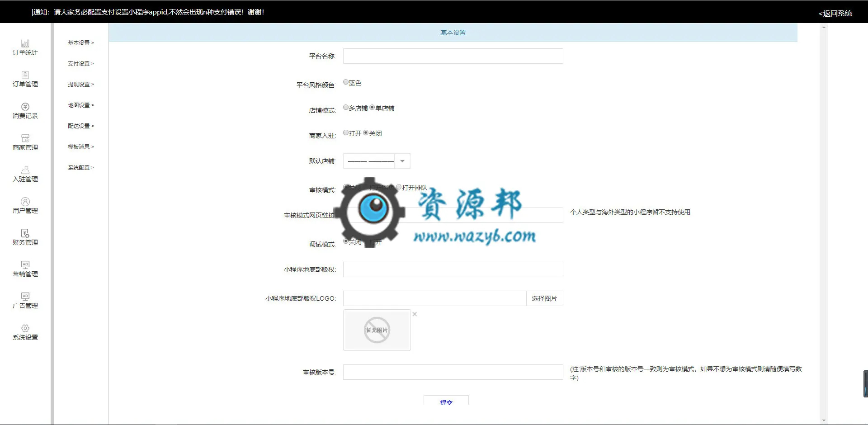Open 商家管理 store icon

[25, 138]
